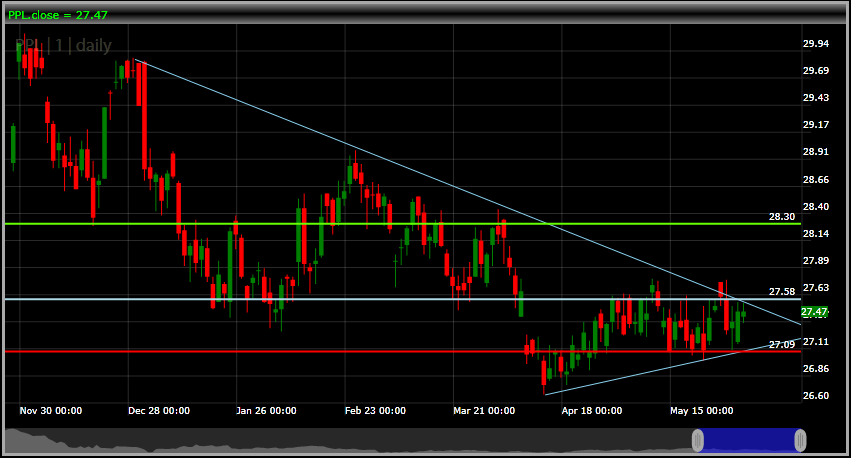Click the Apr 18 00:00 date label

(591, 410)
